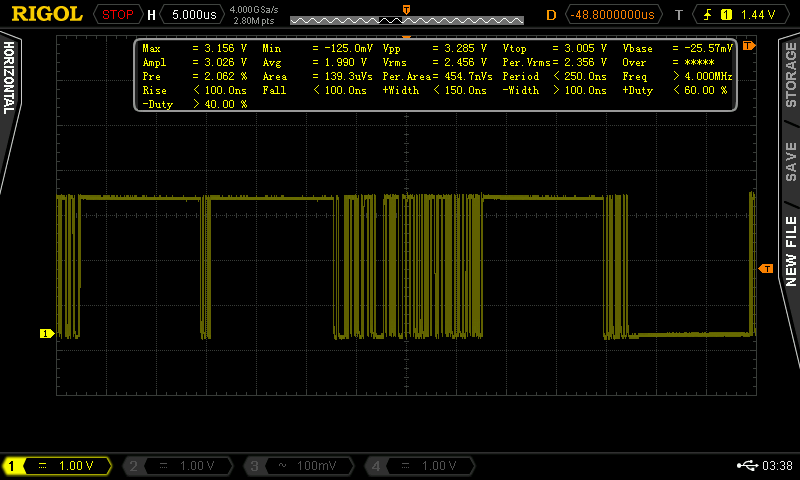
Task: Click the Period < 250.0ns measurement
Action: (x=555, y=77)
